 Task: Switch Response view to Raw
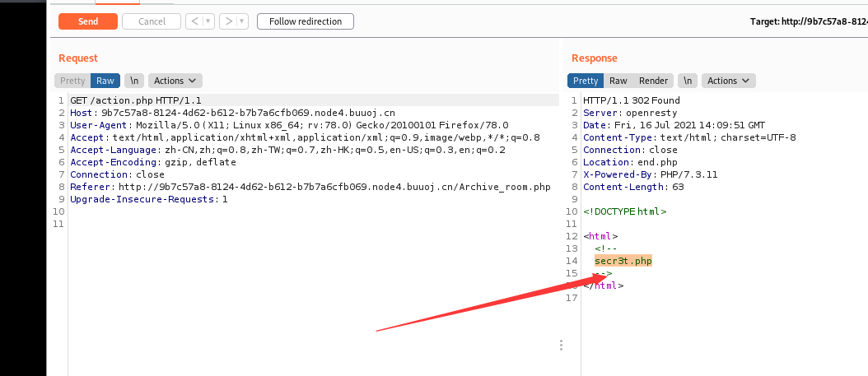618,81
